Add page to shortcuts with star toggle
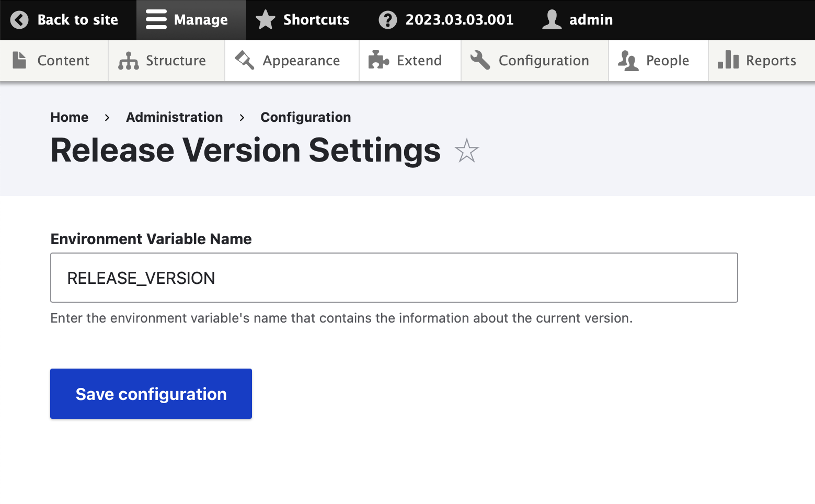This screenshot has width=815, height=504. 466,151
